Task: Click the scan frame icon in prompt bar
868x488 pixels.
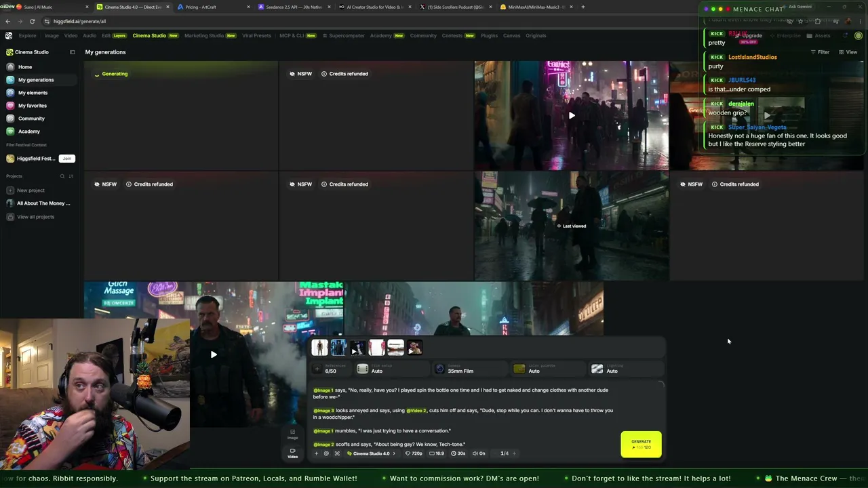Action: [x=337, y=453]
